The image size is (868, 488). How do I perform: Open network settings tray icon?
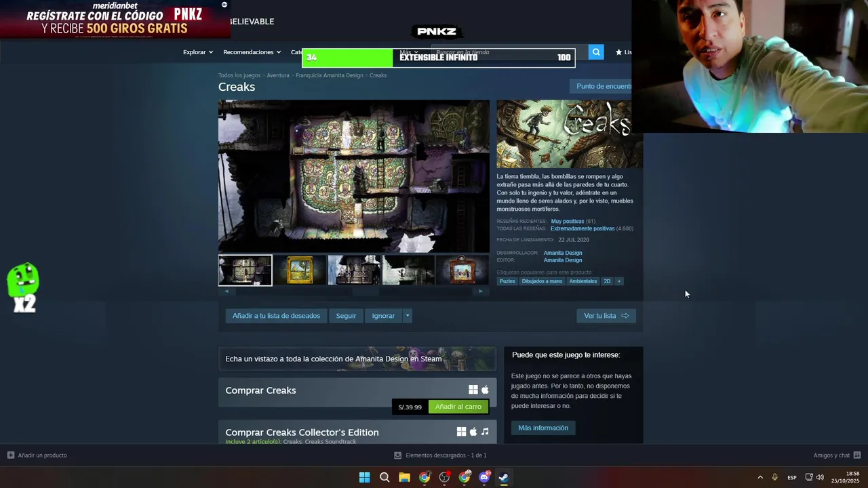(x=809, y=477)
